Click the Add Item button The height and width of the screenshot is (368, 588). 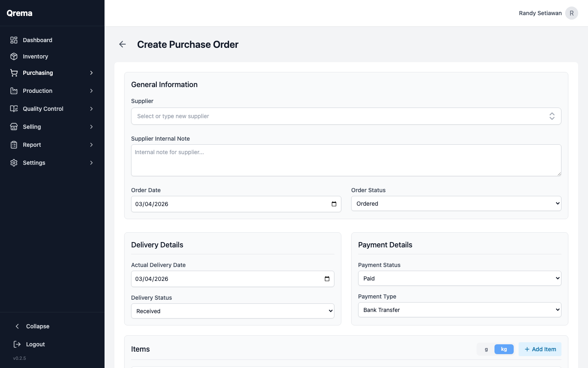click(x=540, y=349)
